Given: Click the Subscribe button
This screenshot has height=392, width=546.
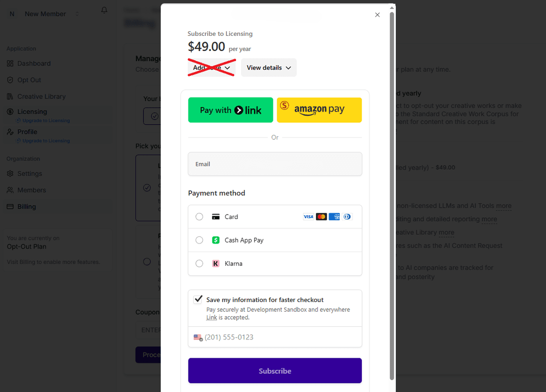Looking at the screenshot, I should 275,371.
